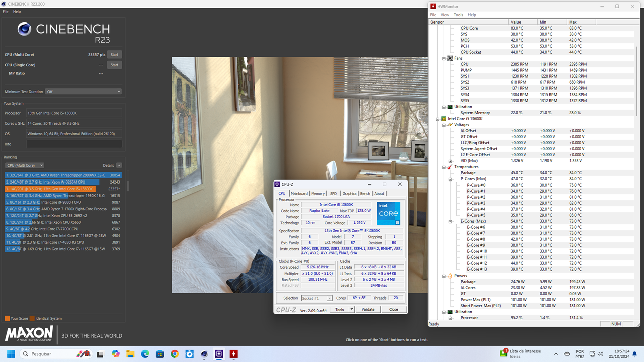Screen dimensions: 644x362
Task: Click the Powers sensor icon in HWMonitor
Action: click(450, 276)
